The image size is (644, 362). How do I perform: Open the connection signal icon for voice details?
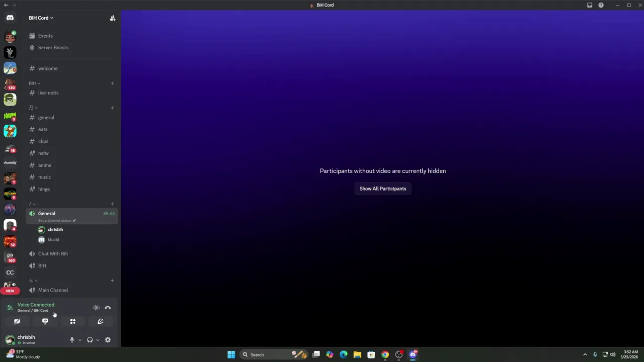(10, 307)
